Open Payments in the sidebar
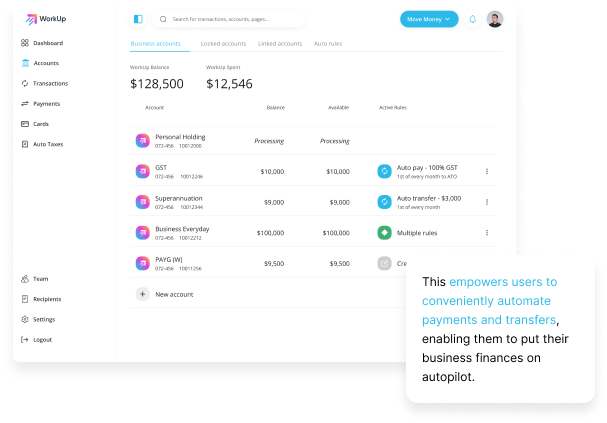The height and width of the screenshot is (423, 607). point(41,104)
